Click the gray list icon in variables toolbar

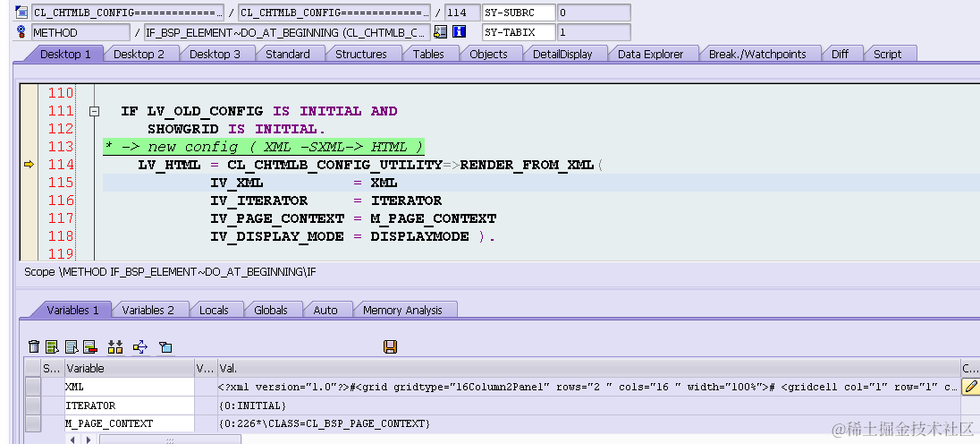click(72, 346)
